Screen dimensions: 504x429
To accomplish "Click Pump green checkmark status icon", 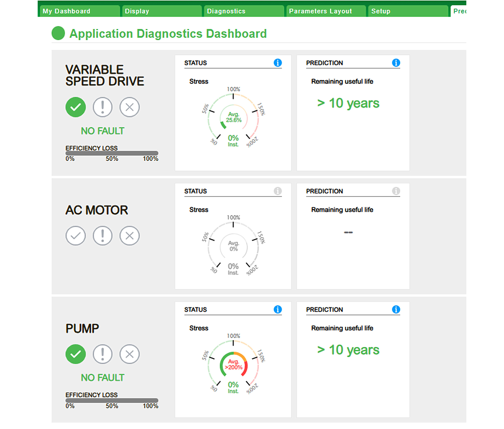I will pyautogui.click(x=75, y=354).
